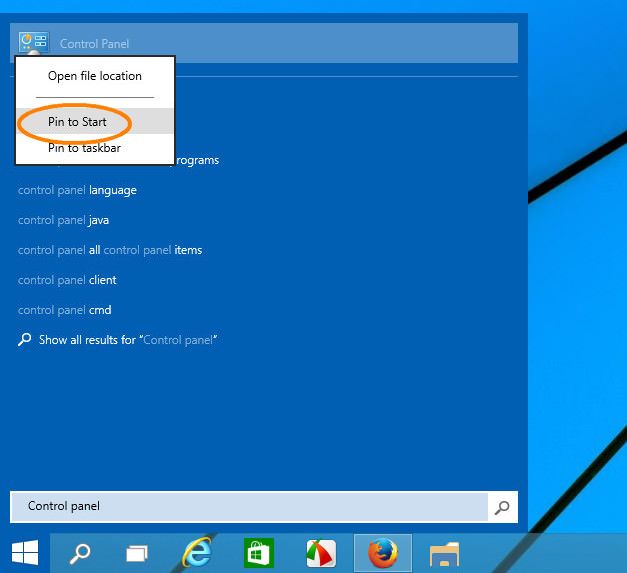Select suggestion control panel language
This screenshot has width=627, height=573.
click(77, 190)
